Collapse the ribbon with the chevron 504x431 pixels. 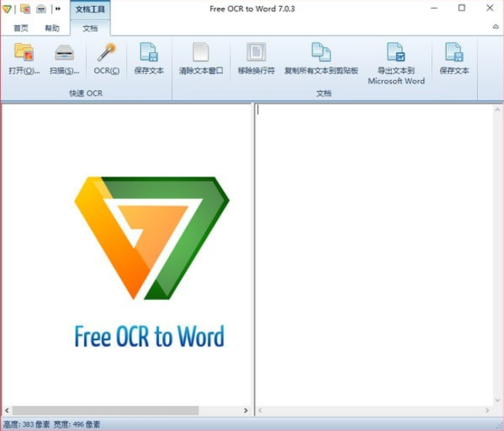click(496, 27)
